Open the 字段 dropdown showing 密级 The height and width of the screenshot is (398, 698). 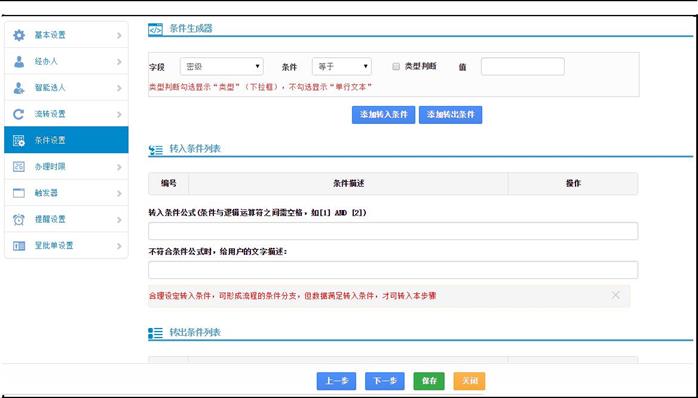[x=222, y=66]
